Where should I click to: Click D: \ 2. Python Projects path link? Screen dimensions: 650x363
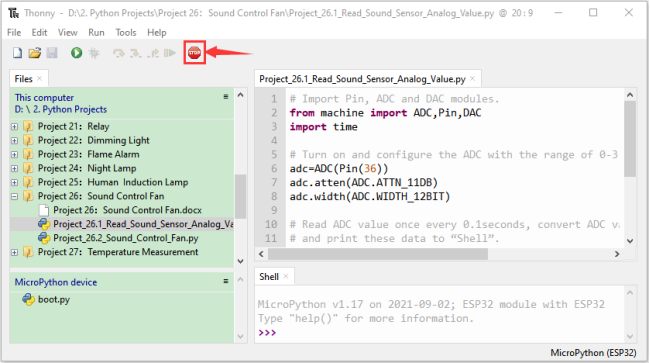point(61,109)
